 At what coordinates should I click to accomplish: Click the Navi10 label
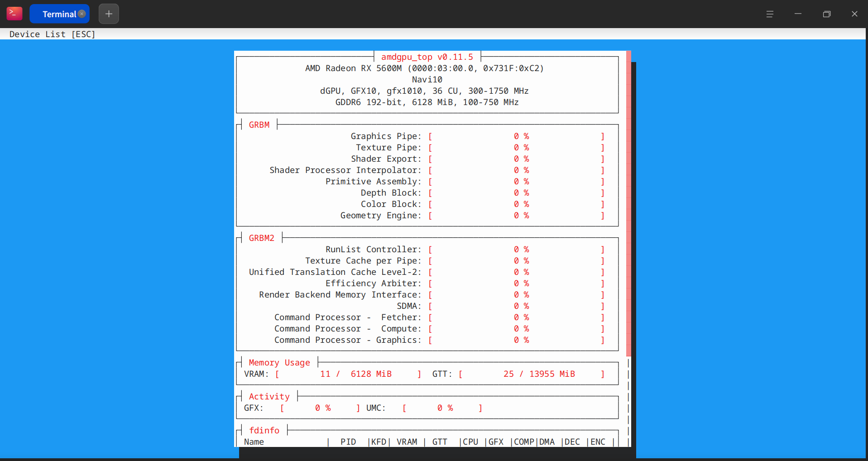[427, 79]
